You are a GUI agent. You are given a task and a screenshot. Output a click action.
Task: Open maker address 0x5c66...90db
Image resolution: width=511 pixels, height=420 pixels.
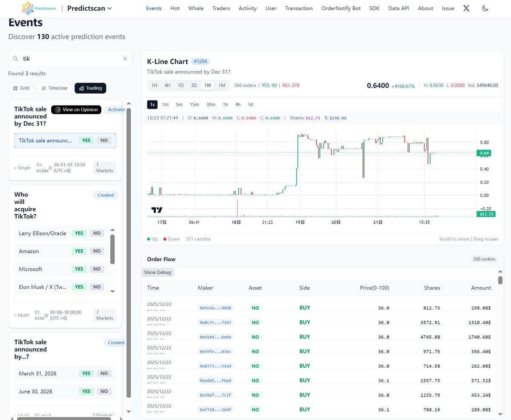(216, 308)
